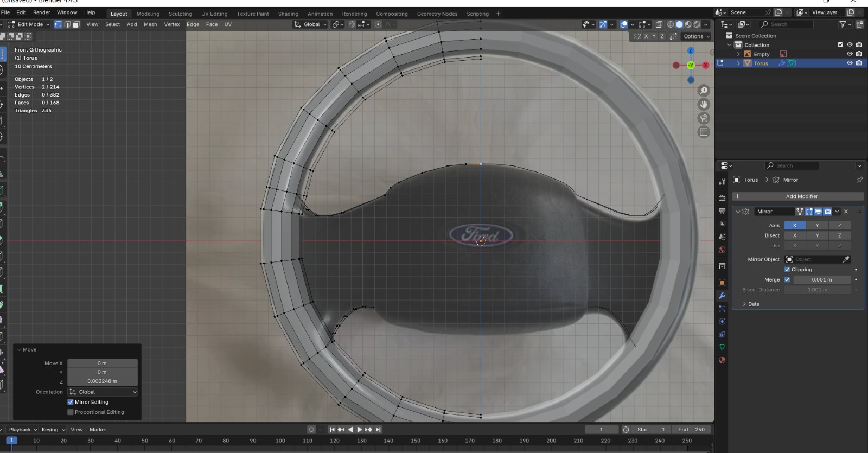
Task: Open the Material properties tab icon
Action: (x=722, y=360)
